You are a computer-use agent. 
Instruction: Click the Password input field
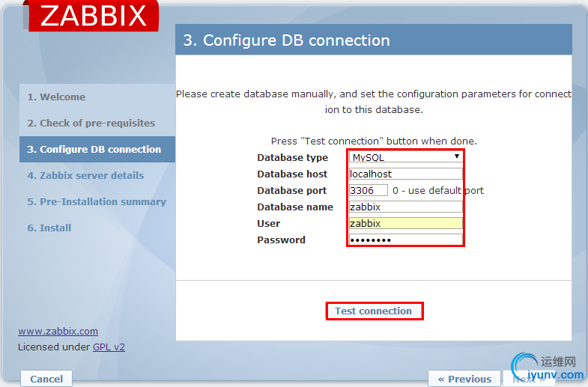pyautogui.click(x=406, y=240)
